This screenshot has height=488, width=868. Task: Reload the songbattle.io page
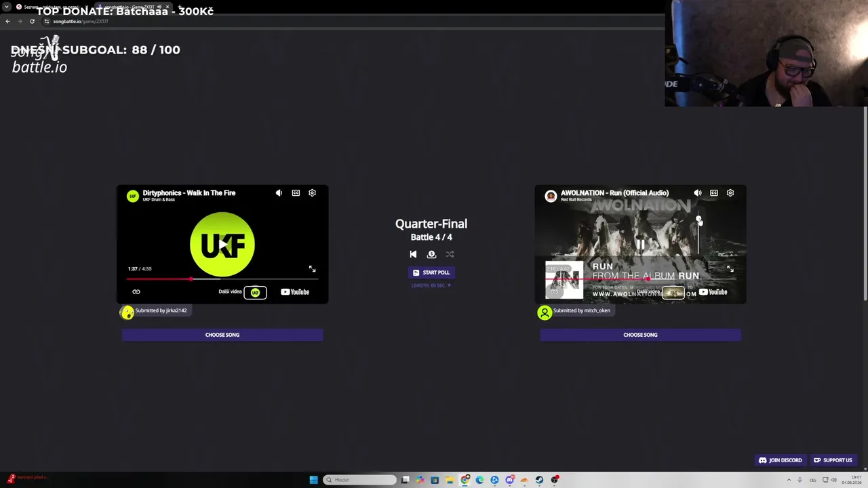pos(32,21)
